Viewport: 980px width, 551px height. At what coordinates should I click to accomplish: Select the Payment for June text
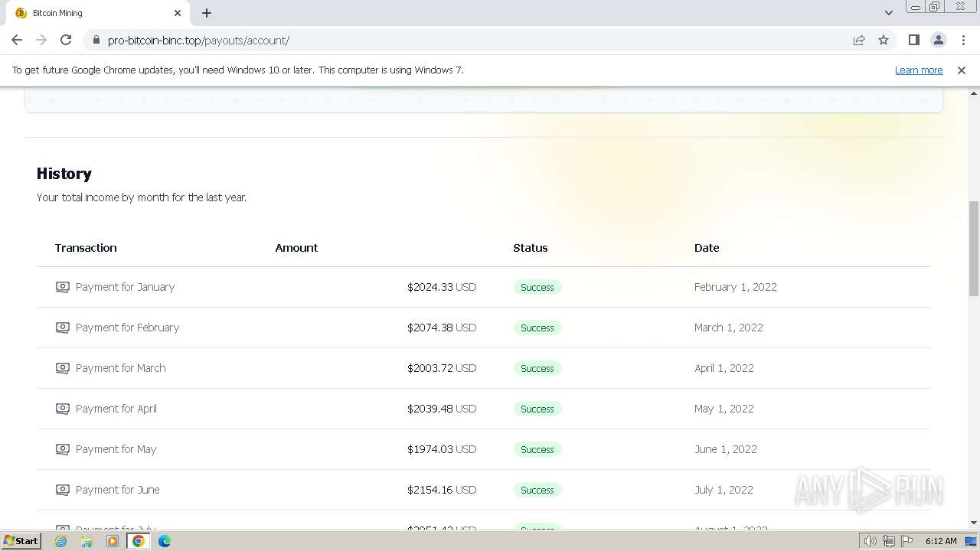(x=118, y=490)
